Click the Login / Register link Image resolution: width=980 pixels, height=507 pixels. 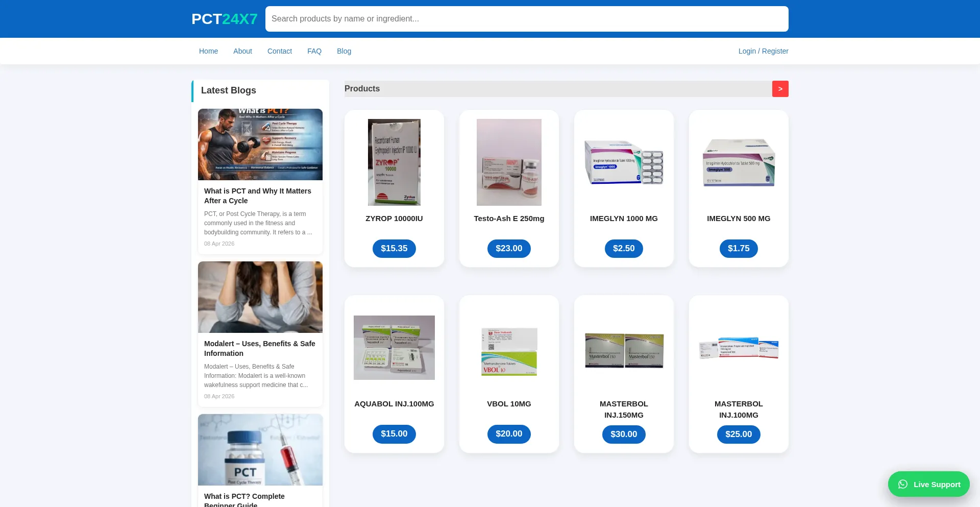tap(763, 51)
